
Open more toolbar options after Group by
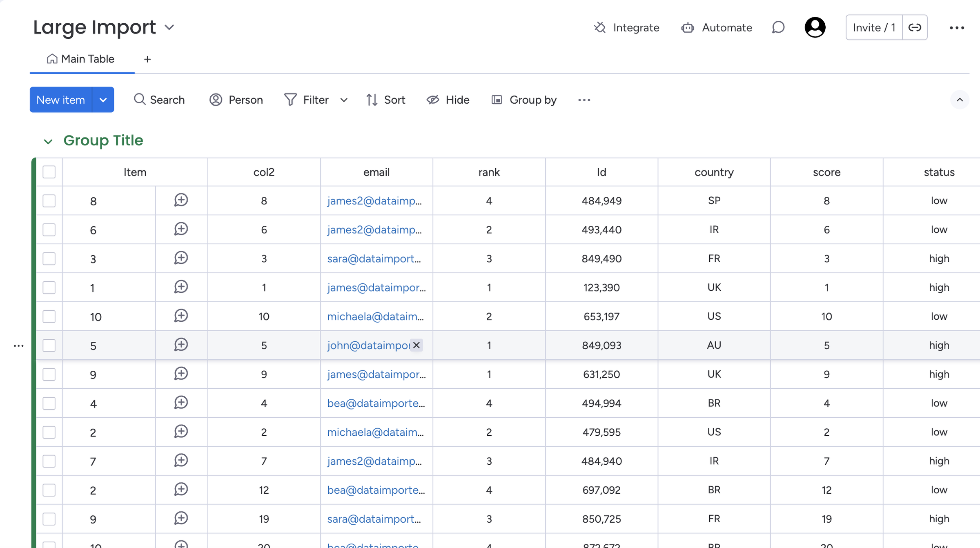(x=584, y=100)
